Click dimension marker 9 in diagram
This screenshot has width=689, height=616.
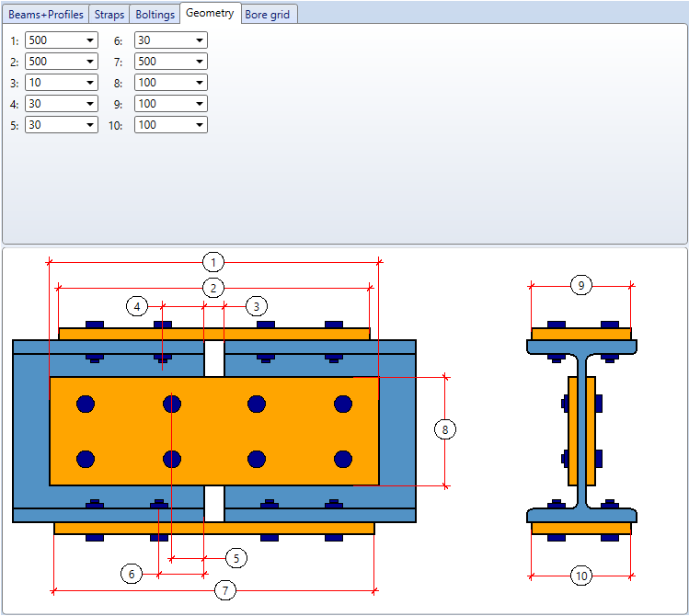click(x=581, y=285)
